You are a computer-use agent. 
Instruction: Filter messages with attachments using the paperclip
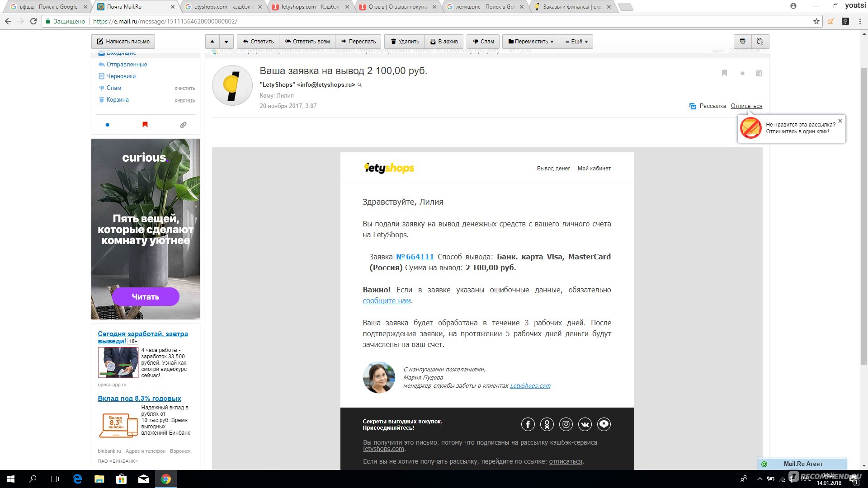183,125
